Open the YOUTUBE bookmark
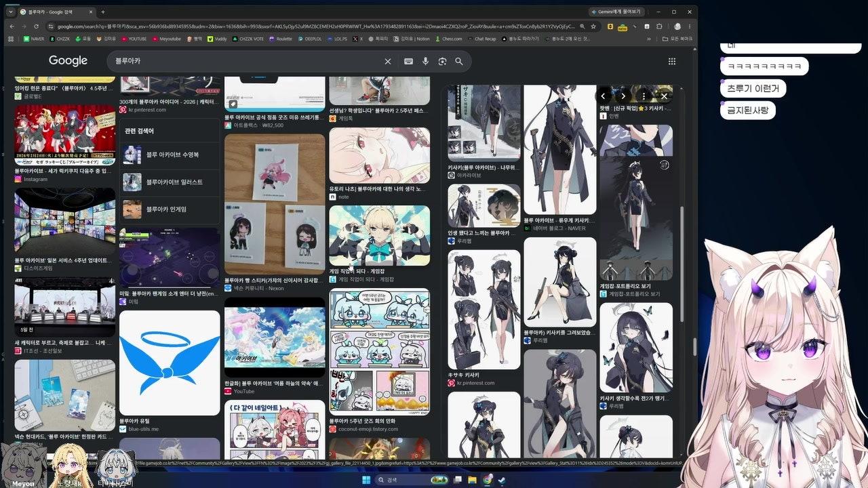 click(134, 39)
